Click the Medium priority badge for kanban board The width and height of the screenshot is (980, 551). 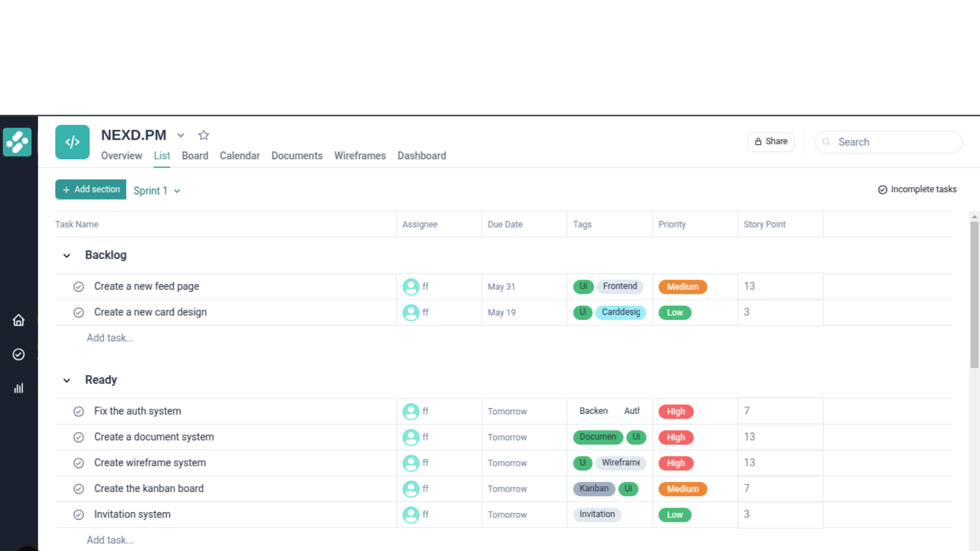[x=682, y=489]
